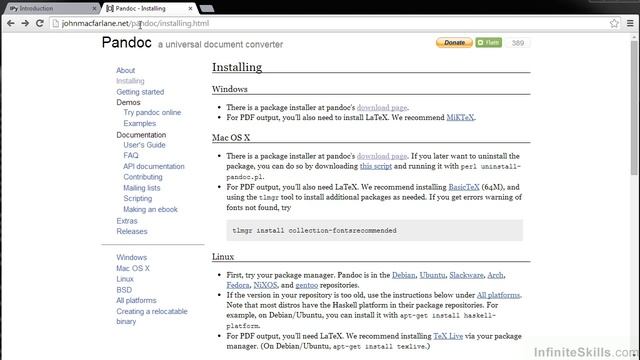Open the 'this script' link
This screenshot has width=640, height=360.
click(376, 166)
